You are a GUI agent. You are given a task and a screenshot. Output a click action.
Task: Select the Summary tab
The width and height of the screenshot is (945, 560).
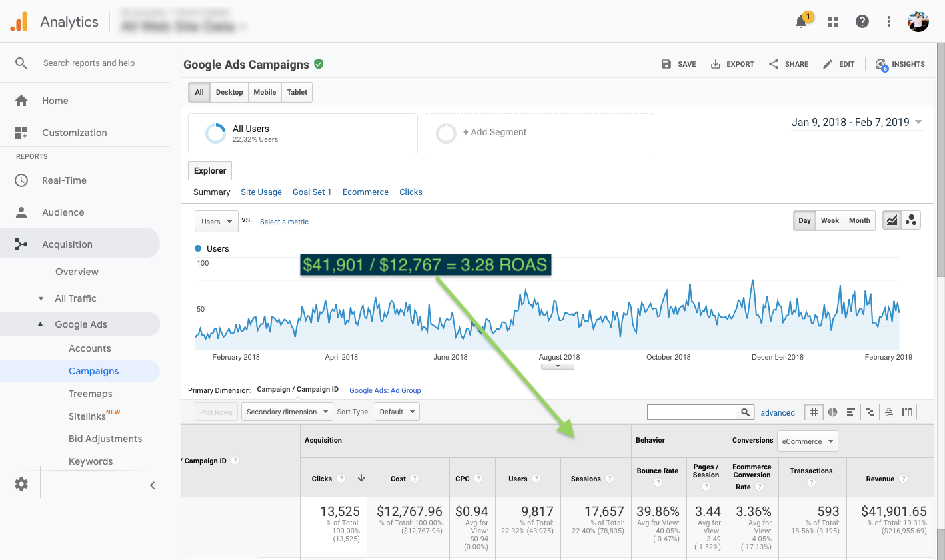coord(211,192)
